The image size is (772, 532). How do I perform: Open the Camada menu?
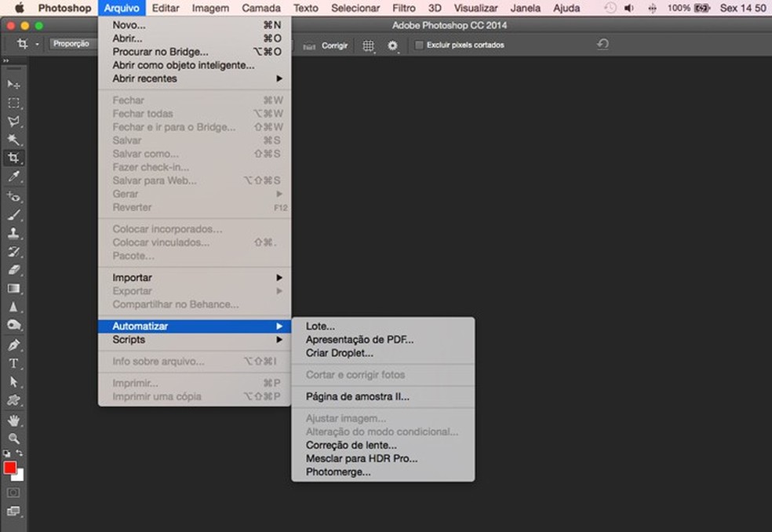pos(261,8)
